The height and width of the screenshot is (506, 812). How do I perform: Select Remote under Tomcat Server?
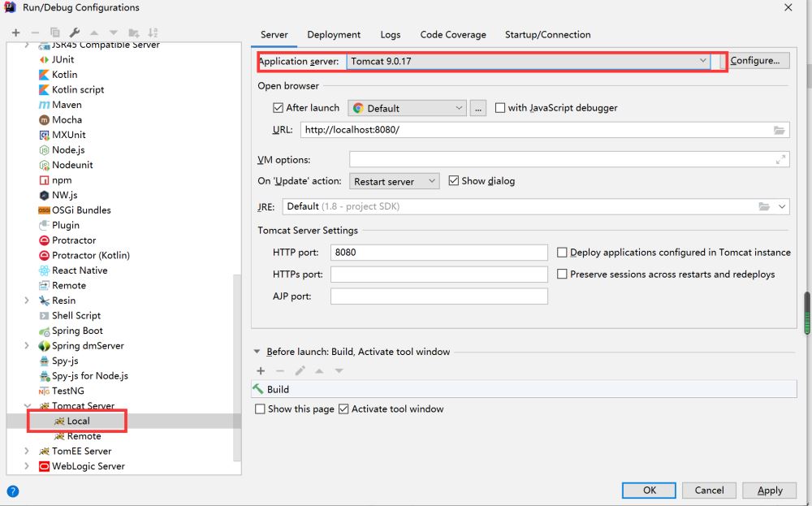click(78, 436)
